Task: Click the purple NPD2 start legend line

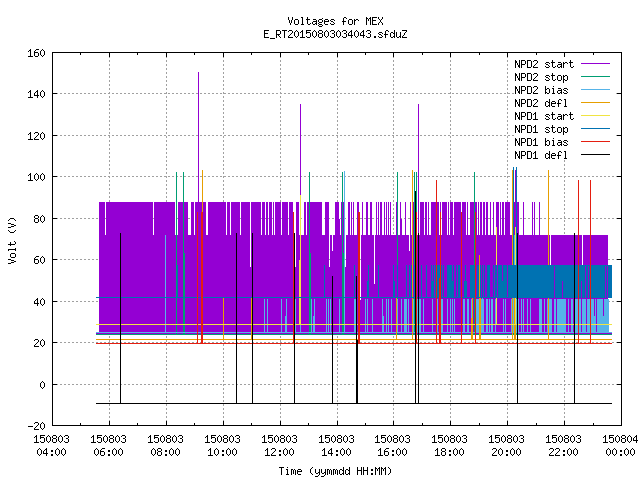Action: (595, 64)
